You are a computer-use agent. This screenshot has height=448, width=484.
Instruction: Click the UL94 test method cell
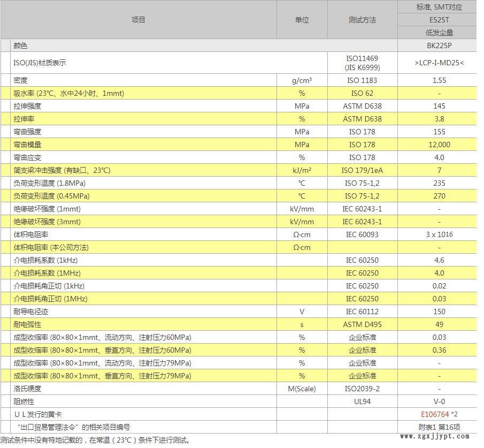click(359, 401)
